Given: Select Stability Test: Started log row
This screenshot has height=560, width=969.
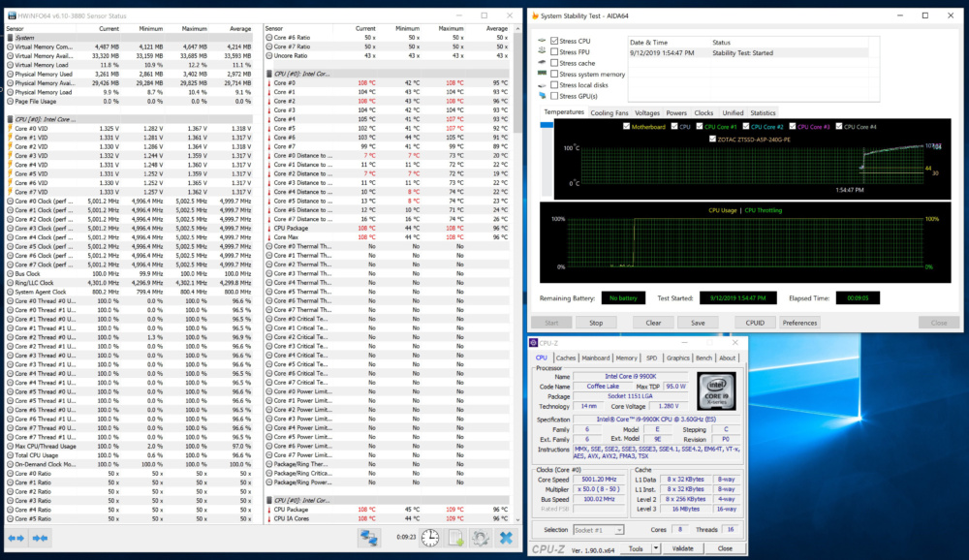Looking at the screenshot, I should click(749, 53).
